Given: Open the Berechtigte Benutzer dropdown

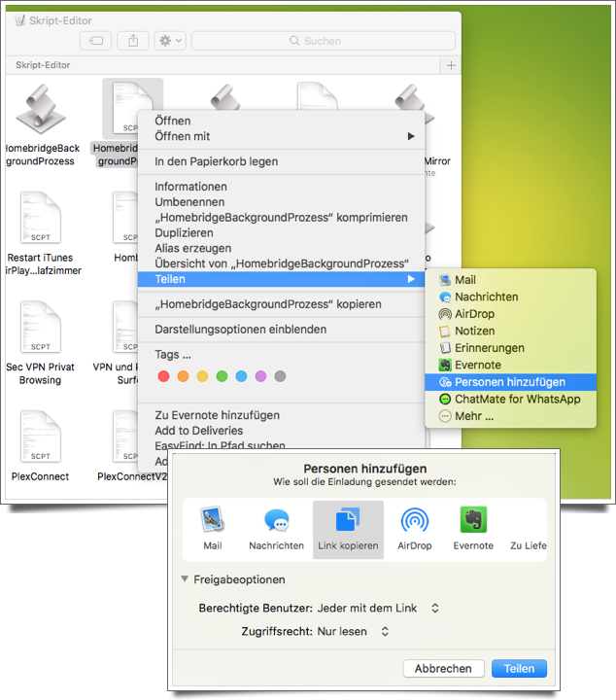Looking at the screenshot, I should coord(378,608).
